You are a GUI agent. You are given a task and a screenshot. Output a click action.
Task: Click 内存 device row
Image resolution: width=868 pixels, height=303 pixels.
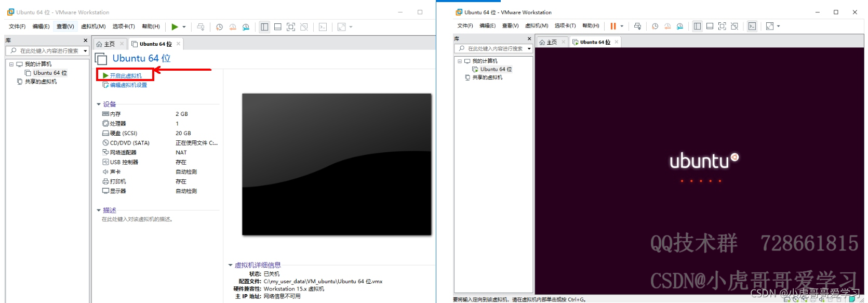(160, 114)
